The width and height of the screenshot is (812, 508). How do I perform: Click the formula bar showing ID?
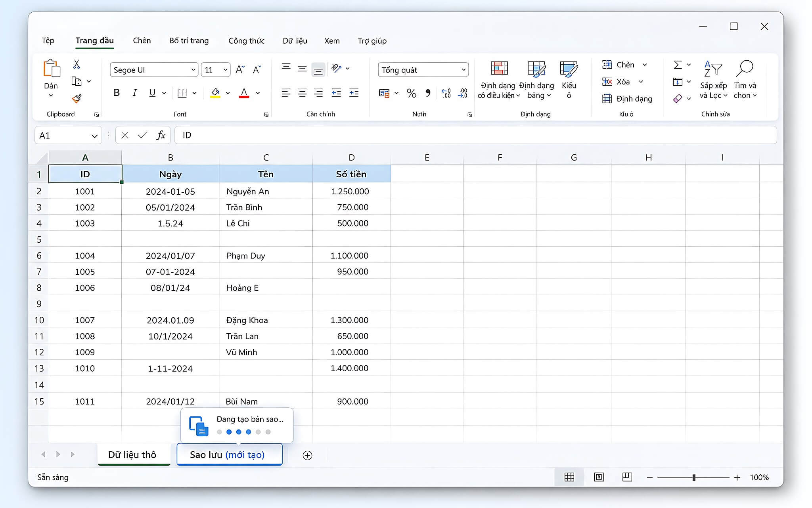coord(475,135)
